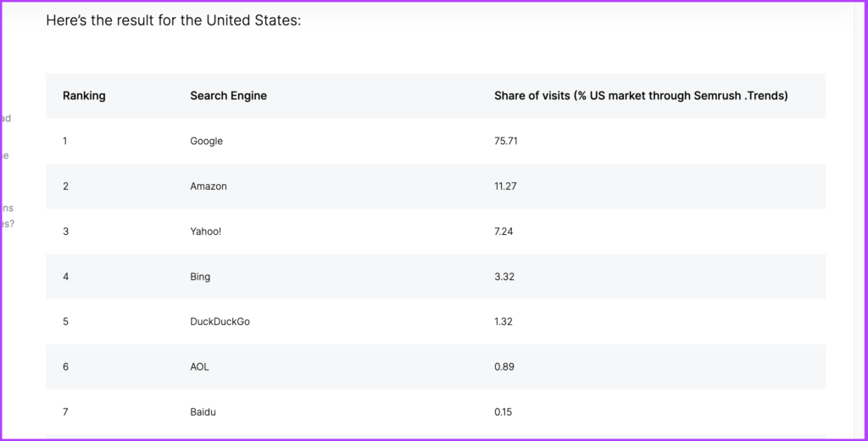This screenshot has width=868, height=441.
Task: Select the Yahoo! table cell
Action: pos(205,232)
